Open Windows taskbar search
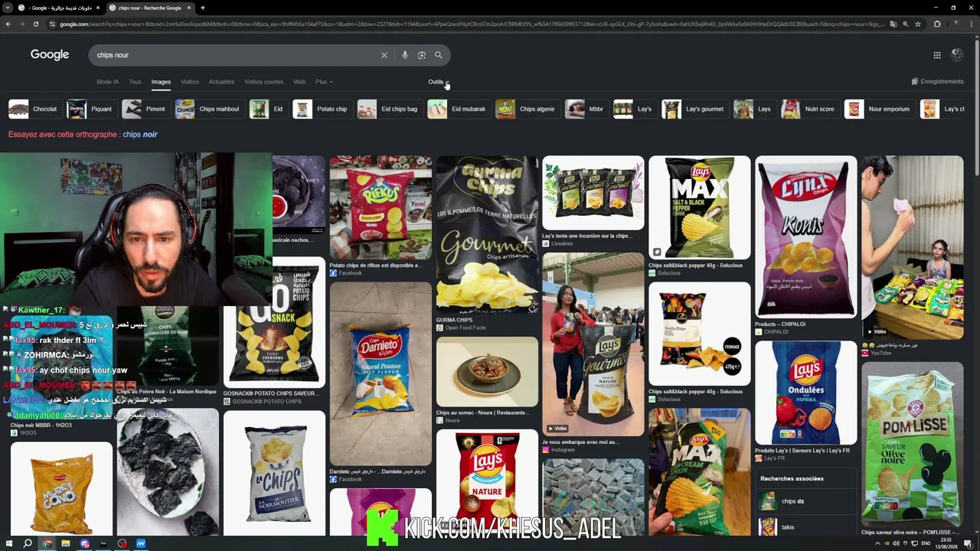This screenshot has width=980, height=551. [x=28, y=543]
